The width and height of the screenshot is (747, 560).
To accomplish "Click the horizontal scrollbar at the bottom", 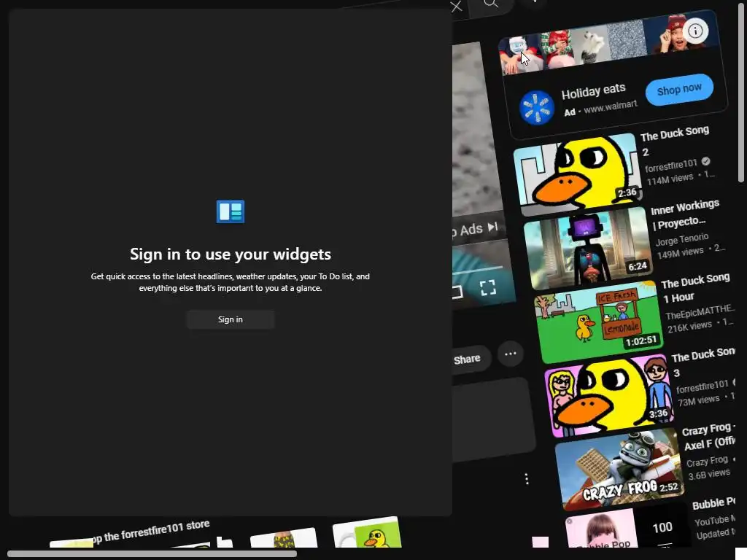I will [x=152, y=553].
